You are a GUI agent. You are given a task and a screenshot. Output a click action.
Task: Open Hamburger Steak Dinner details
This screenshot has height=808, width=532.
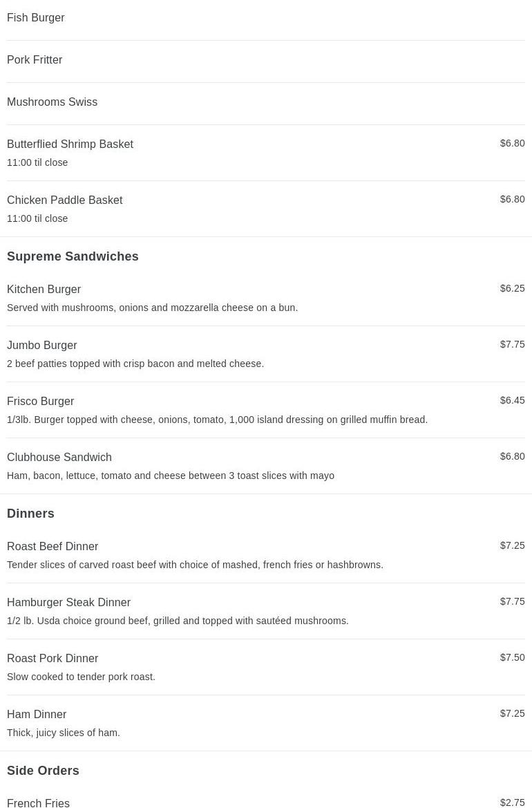pos(69,603)
